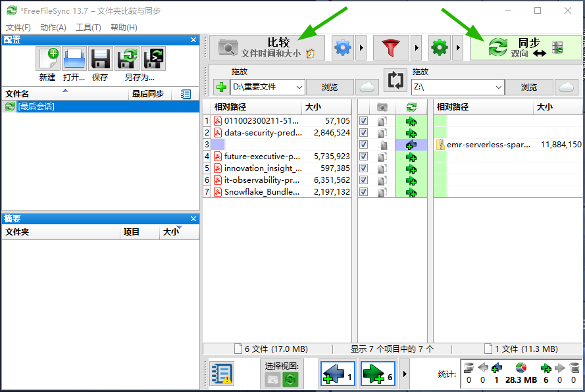585x392 pixels.
Task: Click the clock icon on Compare button
Action: tap(311, 54)
